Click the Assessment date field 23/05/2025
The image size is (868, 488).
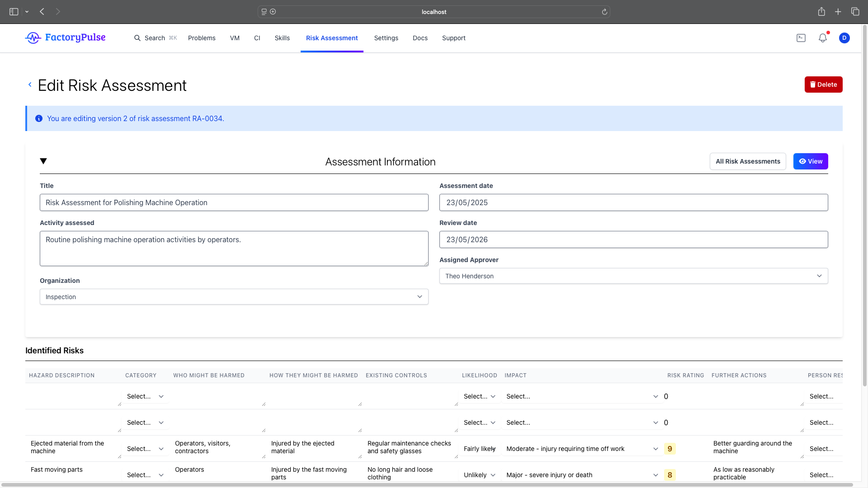pos(633,202)
